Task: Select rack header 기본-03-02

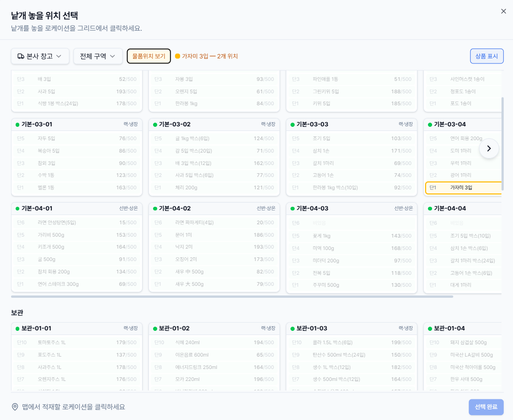Action: click(214, 124)
